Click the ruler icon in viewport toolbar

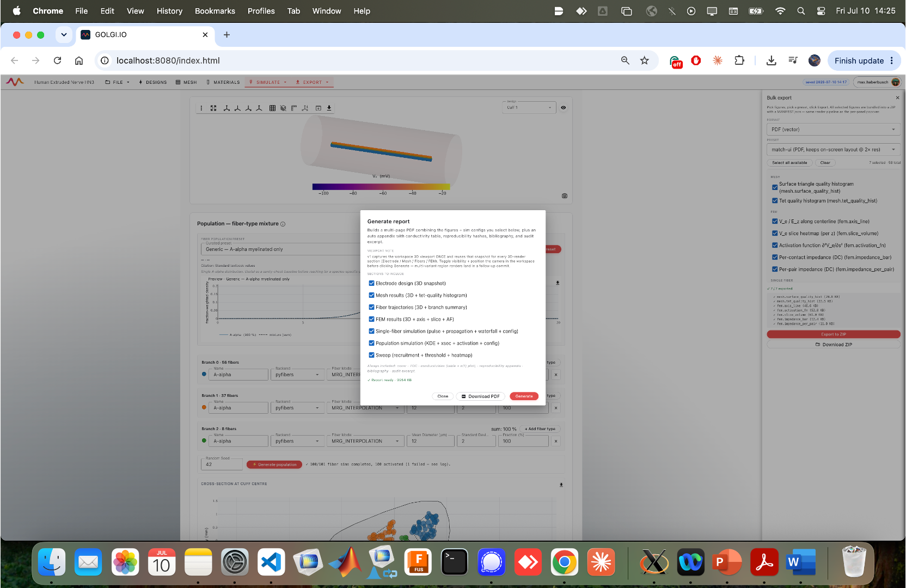tap(294, 108)
